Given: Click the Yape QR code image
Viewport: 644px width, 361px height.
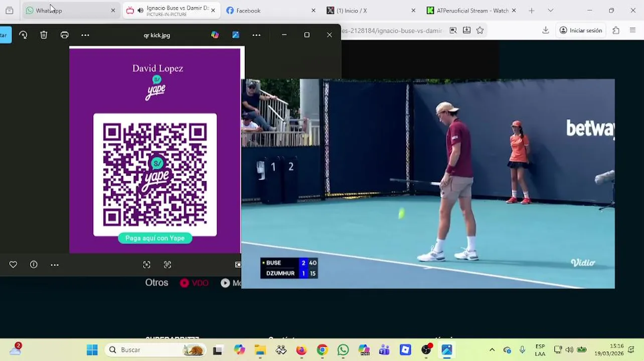Looking at the screenshot, I should pos(155,175).
